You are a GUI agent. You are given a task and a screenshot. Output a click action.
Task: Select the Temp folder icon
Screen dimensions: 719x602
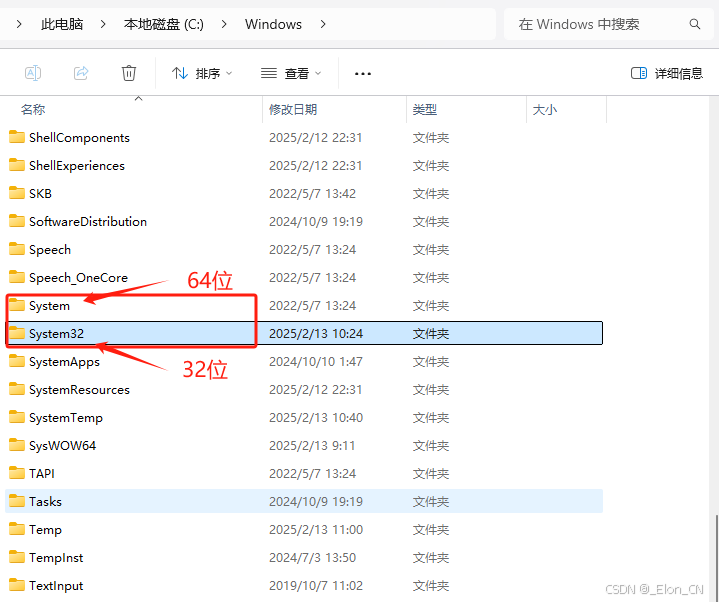pyautogui.click(x=17, y=529)
